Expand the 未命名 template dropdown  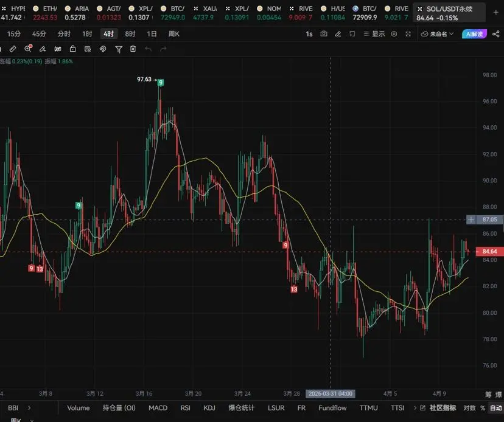point(437,33)
